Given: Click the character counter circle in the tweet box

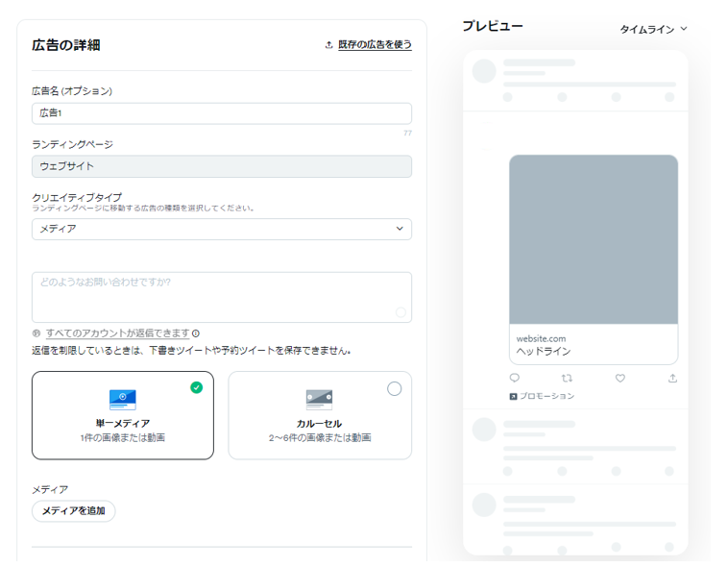Looking at the screenshot, I should coord(400,312).
